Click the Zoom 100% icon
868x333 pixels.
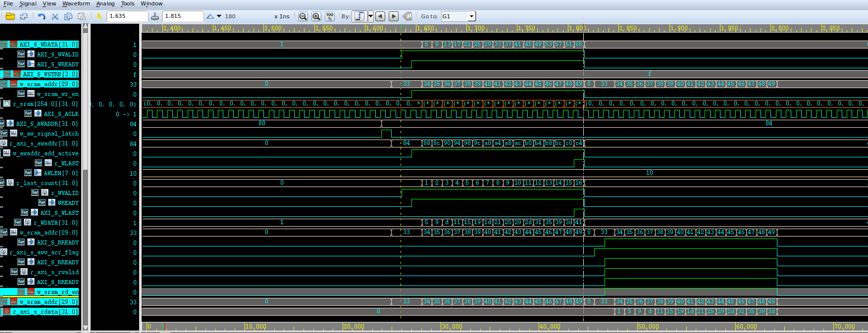(x=330, y=16)
